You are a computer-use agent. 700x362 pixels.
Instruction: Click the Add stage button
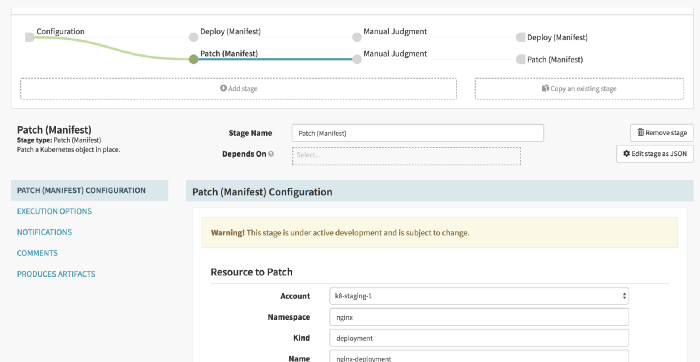pyautogui.click(x=238, y=88)
